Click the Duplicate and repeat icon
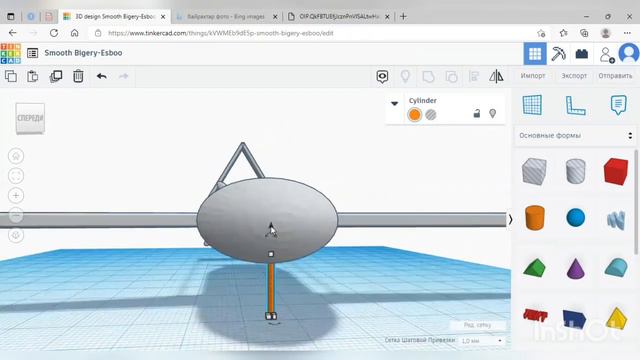Image resolution: width=640 pixels, height=360 pixels. [56, 76]
